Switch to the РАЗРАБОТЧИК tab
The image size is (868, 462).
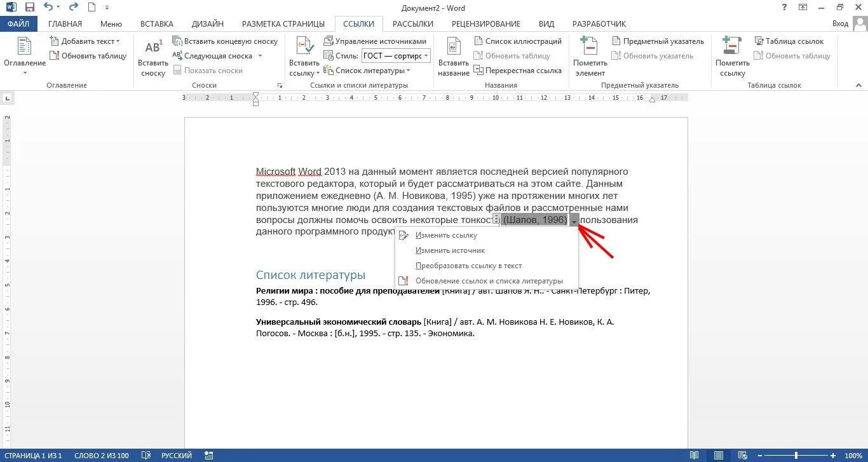point(599,24)
